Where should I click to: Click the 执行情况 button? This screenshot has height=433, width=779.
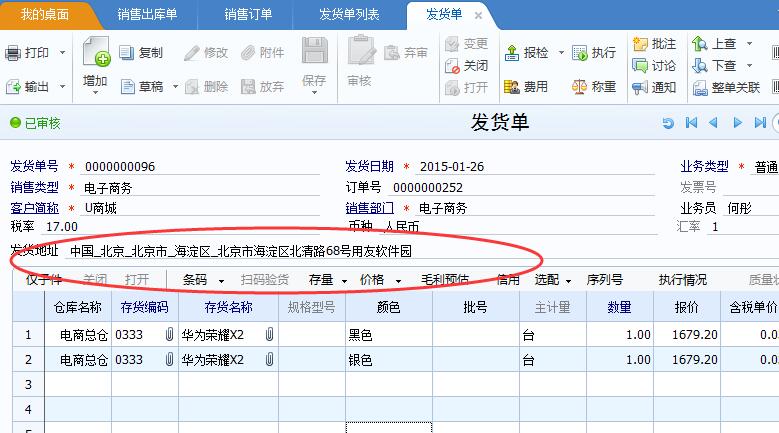click(682, 280)
